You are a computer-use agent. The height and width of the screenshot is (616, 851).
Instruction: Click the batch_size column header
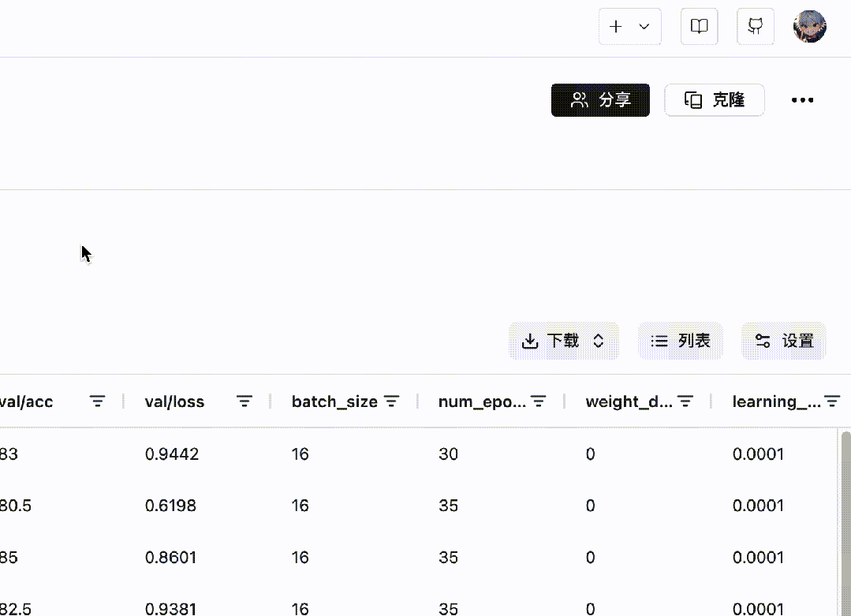[334, 401]
